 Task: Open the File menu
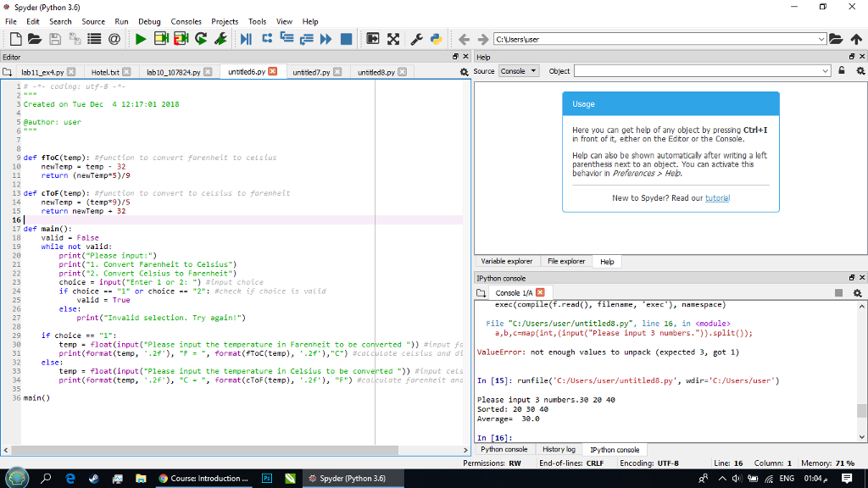pos(11,21)
